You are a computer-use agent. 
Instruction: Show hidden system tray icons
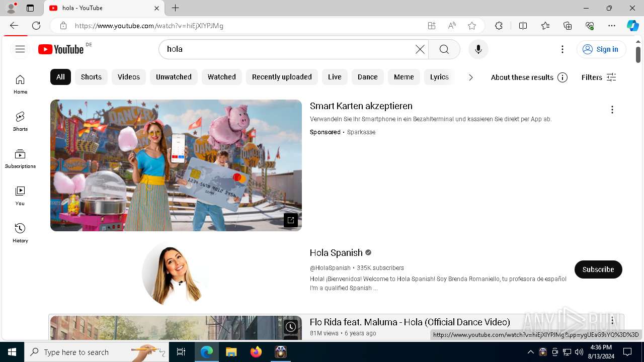[x=530, y=352]
